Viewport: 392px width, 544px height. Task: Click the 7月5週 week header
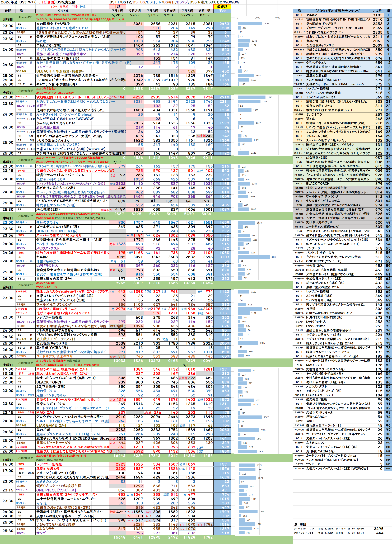pos(187,11)
